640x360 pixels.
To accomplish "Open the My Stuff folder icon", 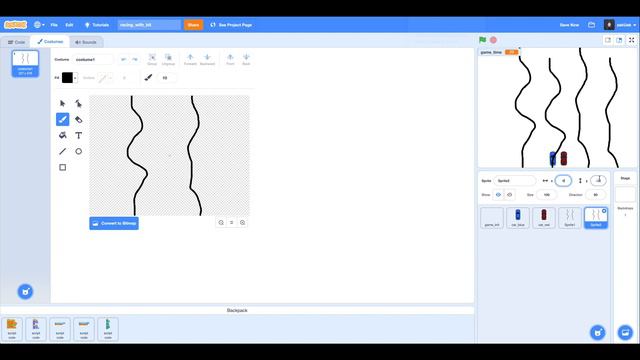I will pyautogui.click(x=591, y=25).
